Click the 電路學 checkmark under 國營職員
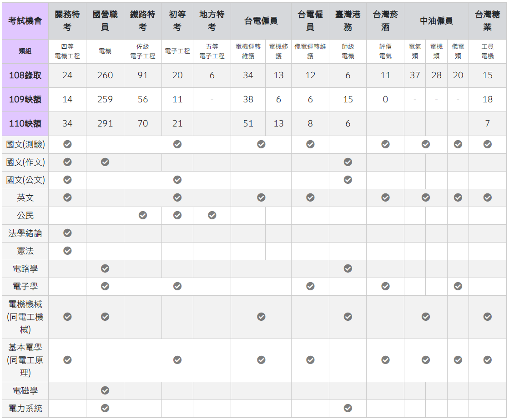Screen dimensions: 509x420 [x=105, y=268]
